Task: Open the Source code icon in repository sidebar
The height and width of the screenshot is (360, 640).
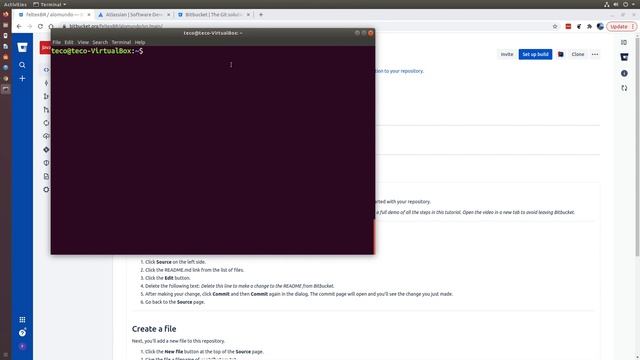Action: (46, 70)
